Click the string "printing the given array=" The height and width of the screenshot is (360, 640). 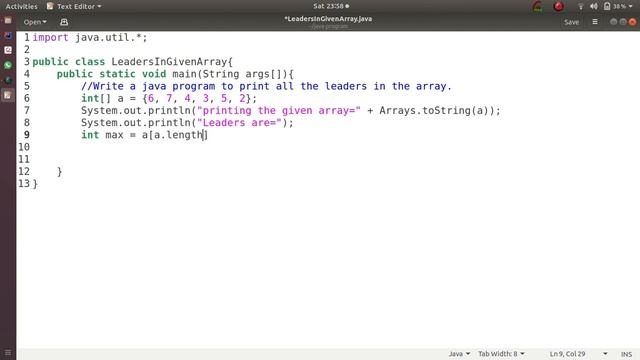coord(278,111)
